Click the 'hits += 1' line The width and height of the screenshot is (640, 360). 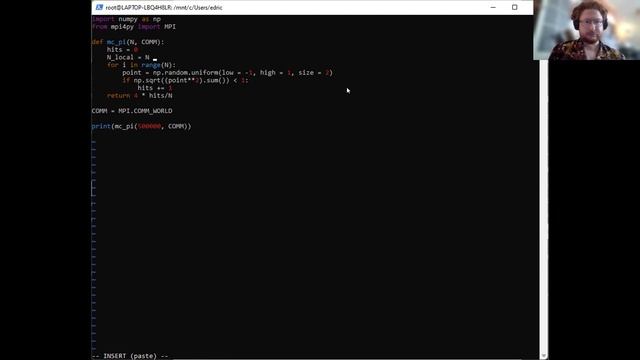coord(155,88)
